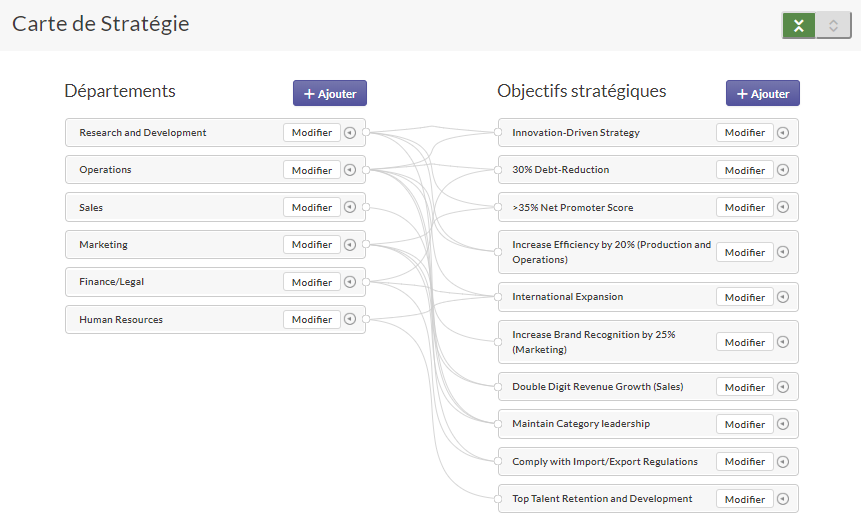Click the connector node left of Top Talent Retention

click(498, 499)
